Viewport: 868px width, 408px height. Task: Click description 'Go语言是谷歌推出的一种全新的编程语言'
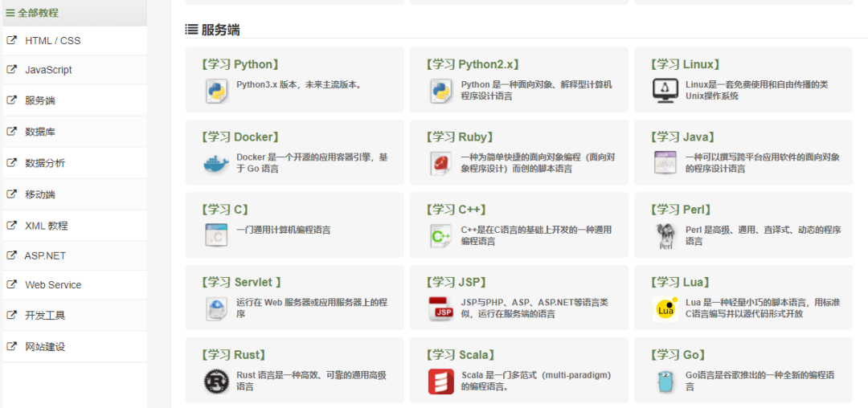[760, 381]
